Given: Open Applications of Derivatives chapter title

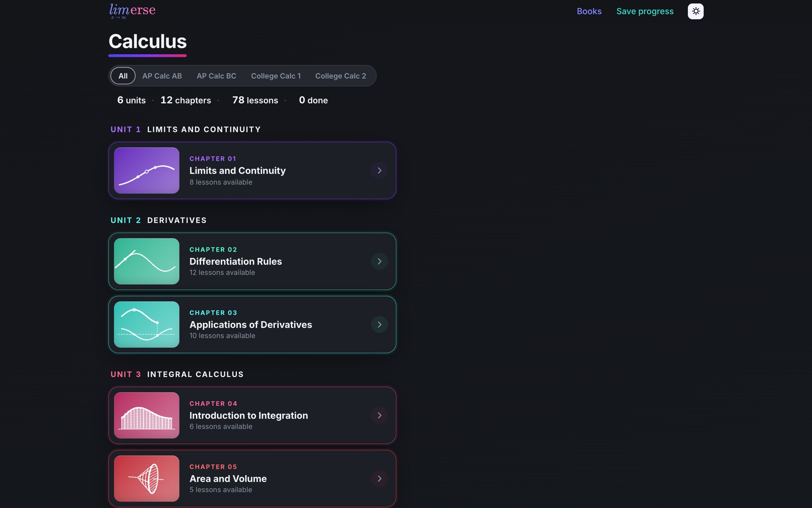Looking at the screenshot, I should tap(251, 325).
